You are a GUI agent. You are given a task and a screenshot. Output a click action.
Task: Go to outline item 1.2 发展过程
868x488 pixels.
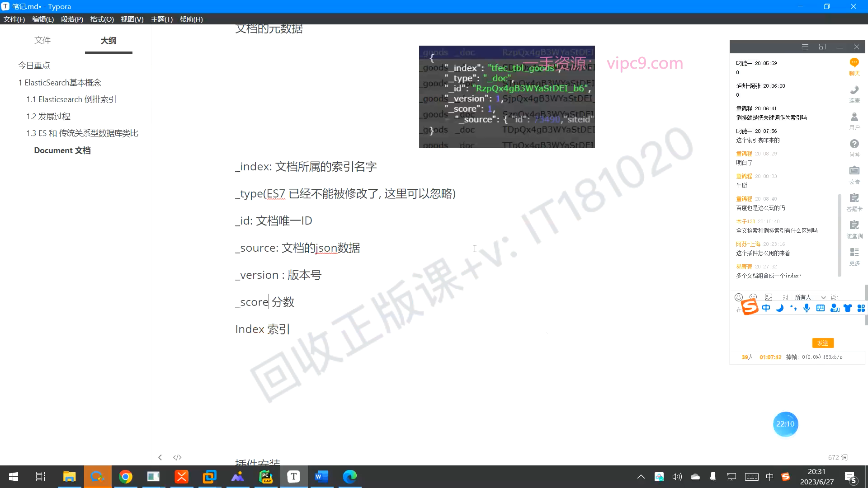click(x=48, y=116)
